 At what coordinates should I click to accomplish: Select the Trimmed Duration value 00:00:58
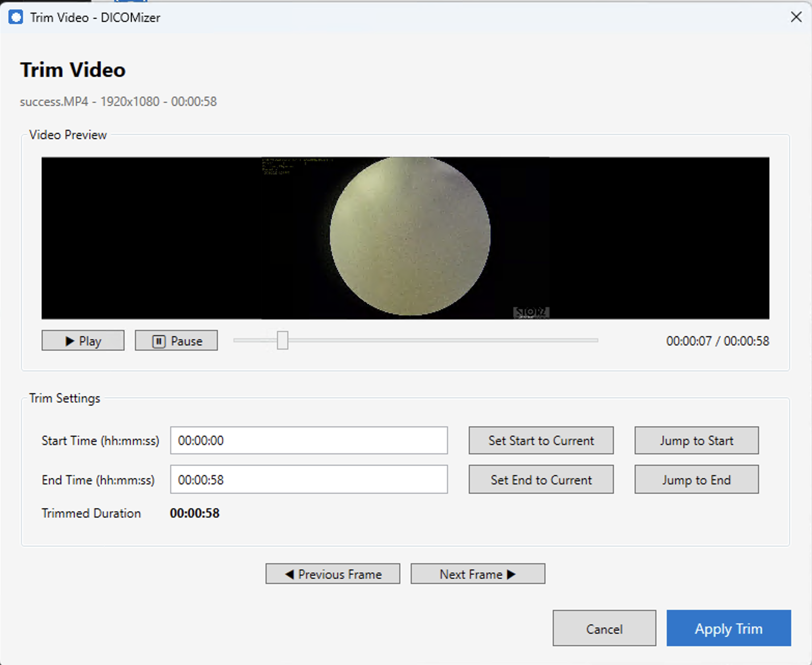pos(194,513)
